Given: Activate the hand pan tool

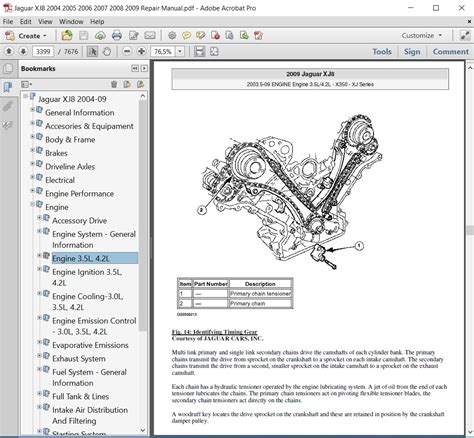Looking at the screenshot, I should 107,51.
